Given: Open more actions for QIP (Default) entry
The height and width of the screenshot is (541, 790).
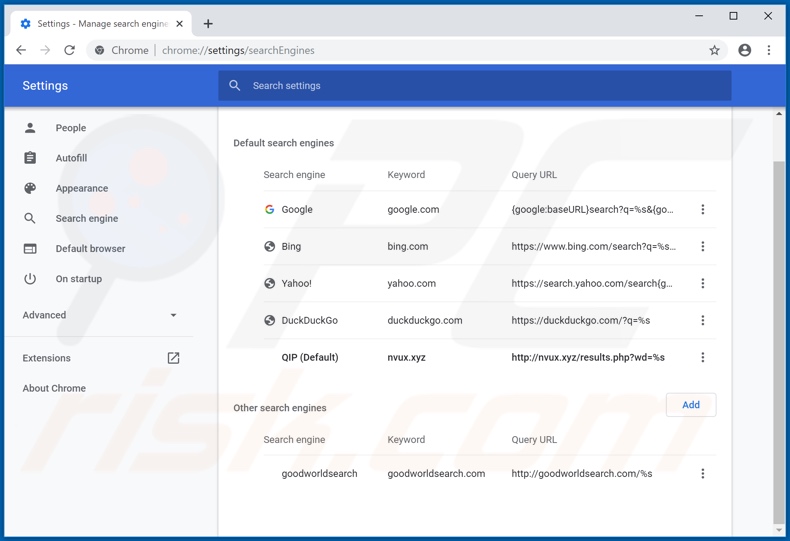Looking at the screenshot, I should [x=702, y=358].
